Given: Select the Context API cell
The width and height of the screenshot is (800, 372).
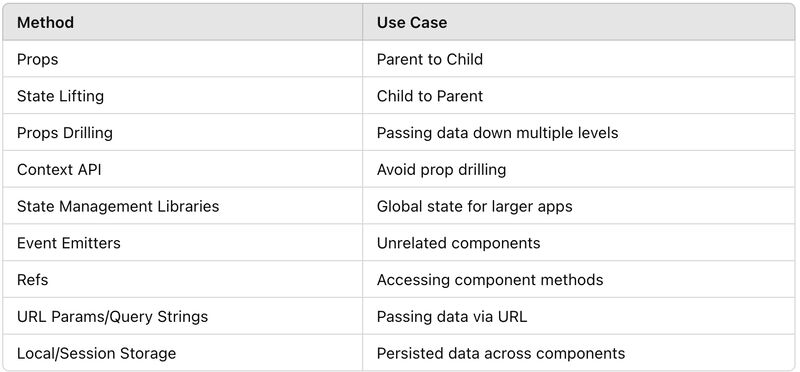Looking at the screenshot, I should tap(183, 169).
